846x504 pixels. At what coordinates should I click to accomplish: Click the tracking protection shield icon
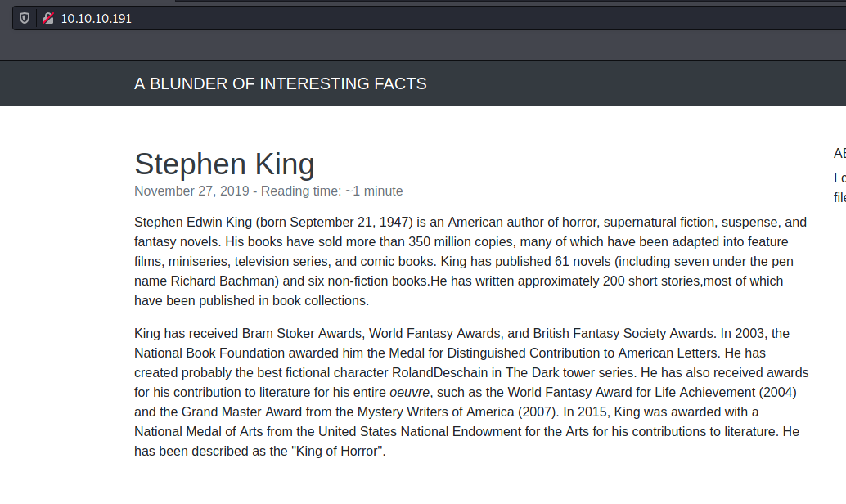25,18
